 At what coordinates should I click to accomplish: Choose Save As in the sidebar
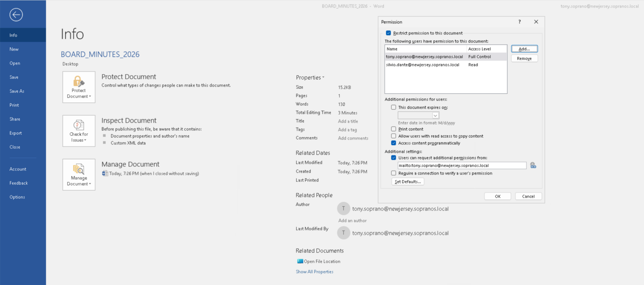pos(23,91)
